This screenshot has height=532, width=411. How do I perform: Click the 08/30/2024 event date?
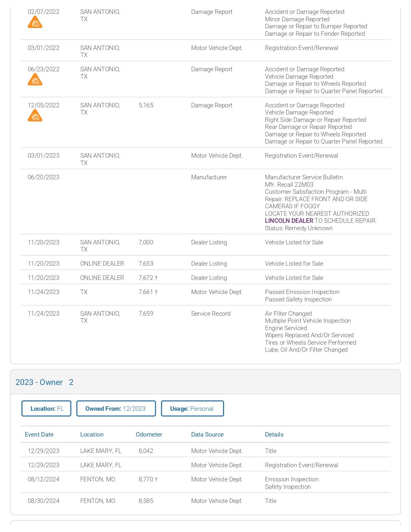tap(44, 501)
